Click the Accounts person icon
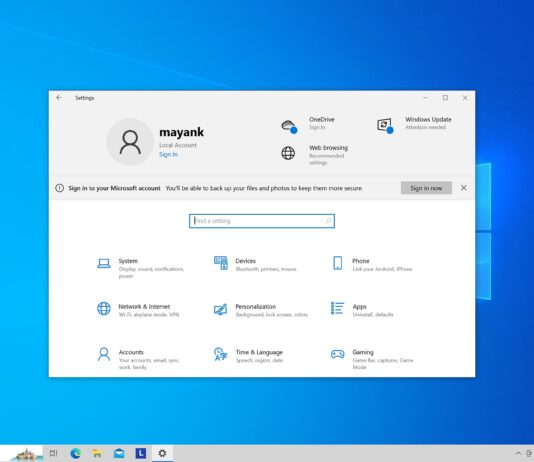Viewport: 534px width, 462px height. pyautogui.click(x=104, y=354)
